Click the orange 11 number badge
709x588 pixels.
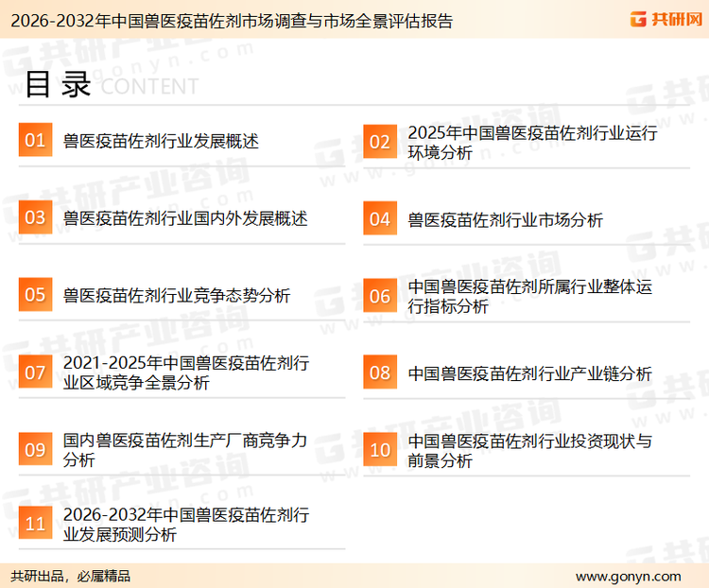pos(35,524)
